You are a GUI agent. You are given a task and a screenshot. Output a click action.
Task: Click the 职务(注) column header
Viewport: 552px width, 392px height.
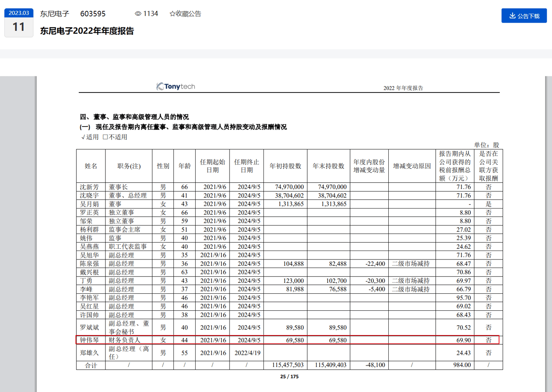click(129, 166)
